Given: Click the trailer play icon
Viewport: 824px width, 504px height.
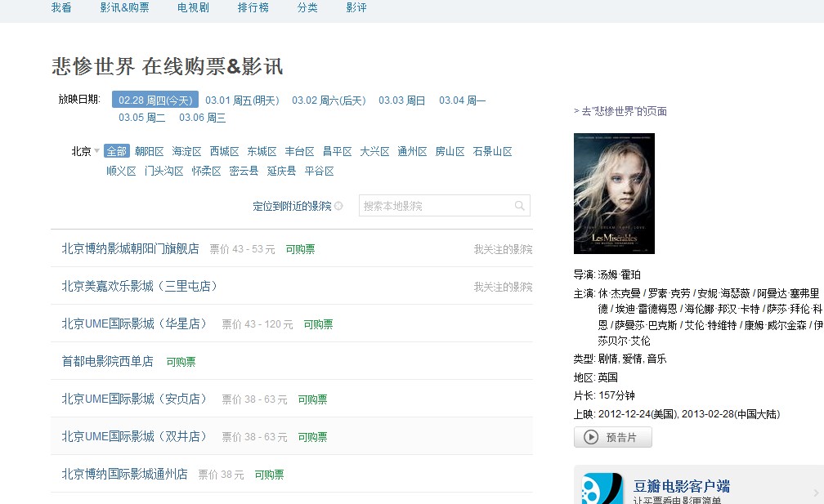Looking at the screenshot, I should (591, 438).
